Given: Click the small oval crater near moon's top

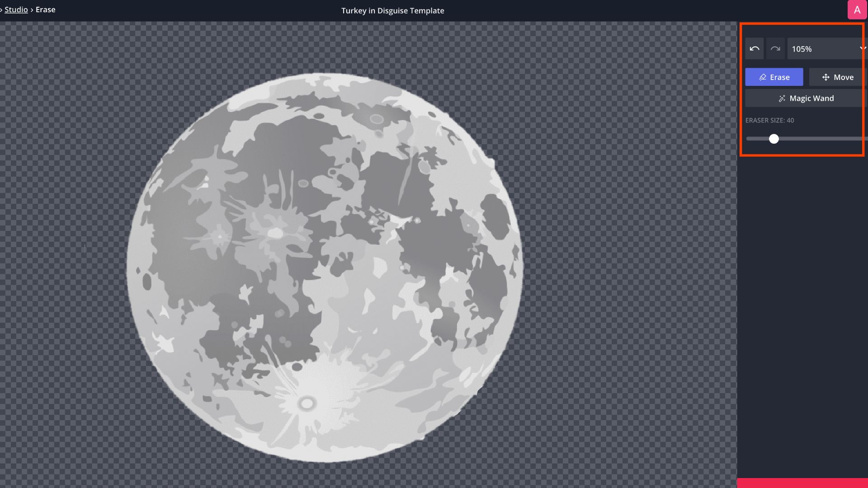Looking at the screenshot, I should click(376, 120).
